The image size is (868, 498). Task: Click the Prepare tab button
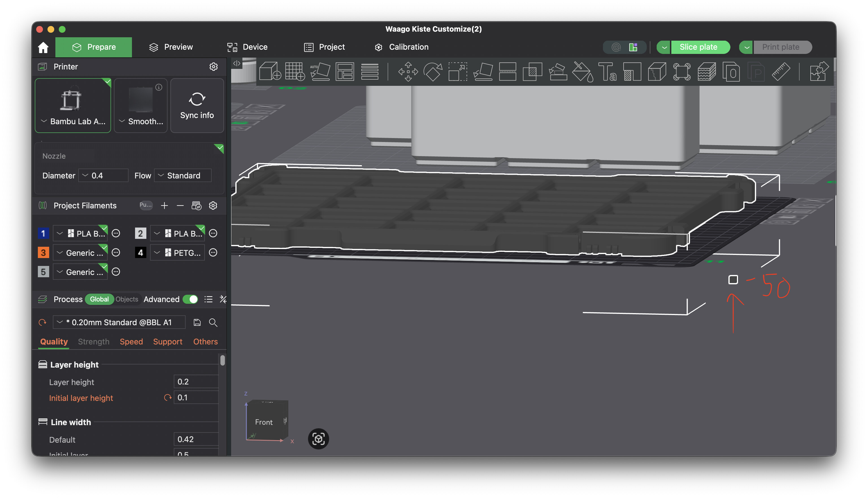[x=94, y=47]
